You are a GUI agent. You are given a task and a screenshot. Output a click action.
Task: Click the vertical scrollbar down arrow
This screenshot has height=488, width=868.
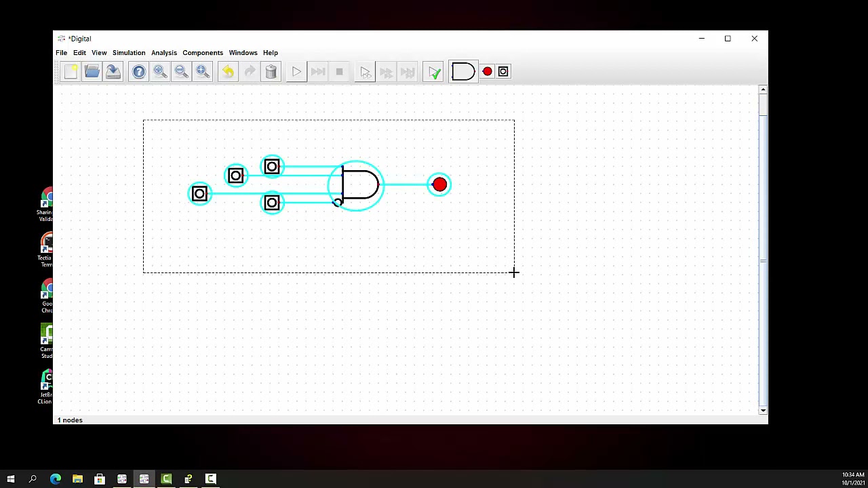(x=763, y=410)
